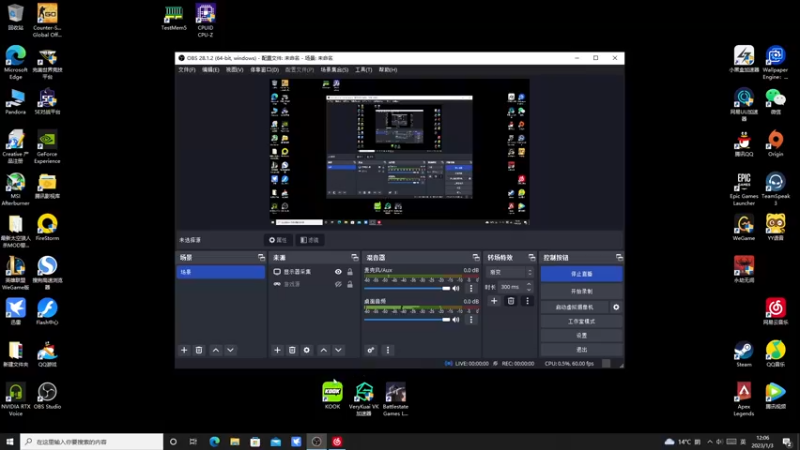Click the Exit button in Controls
The height and width of the screenshot is (450, 800).
pos(582,350)
